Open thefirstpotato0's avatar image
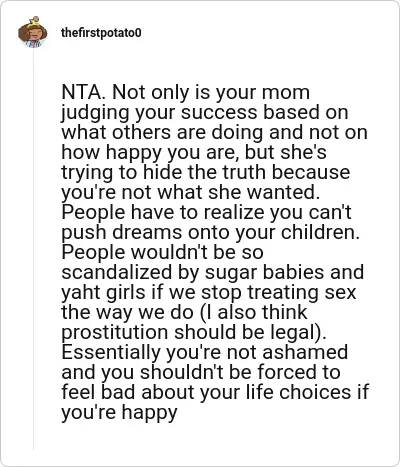 (x=33, y=32)
